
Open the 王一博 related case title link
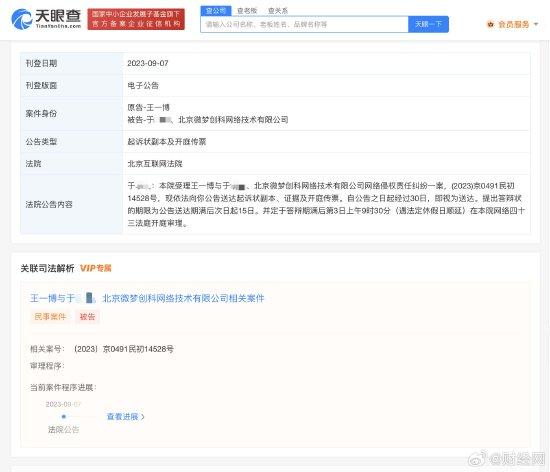[x=147, y=298]
